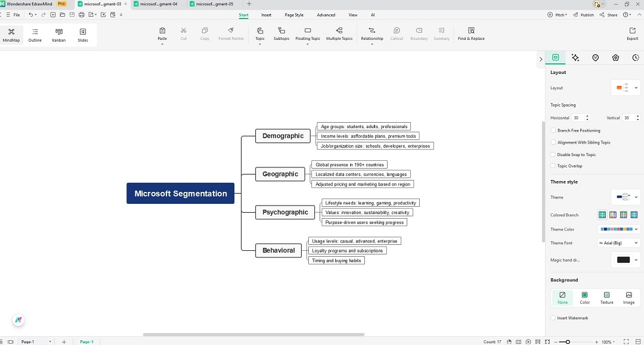Set background to Color
This screenshot has width=644, height=345.
[584, 297]
